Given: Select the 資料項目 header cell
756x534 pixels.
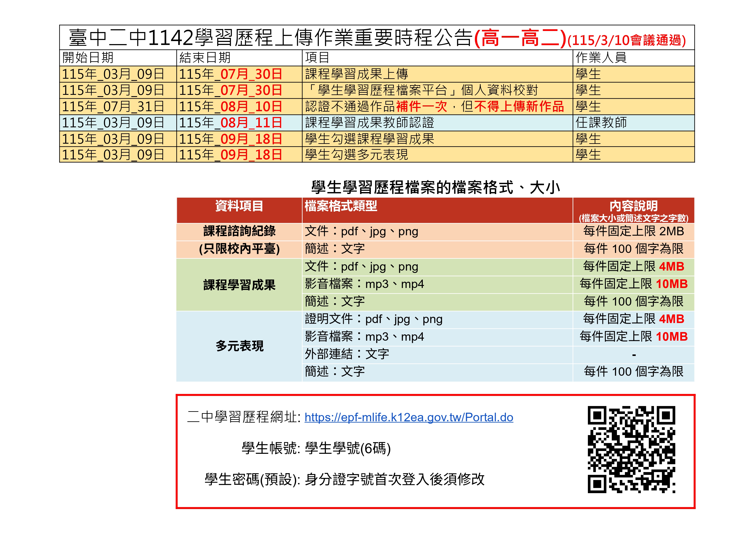Looking at the screenshot, I should 239,210.
